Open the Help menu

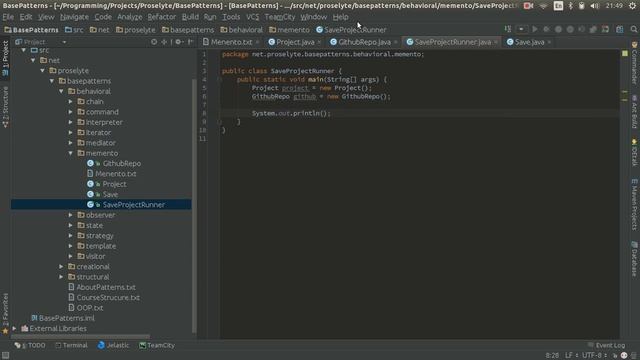coord(340,17)
